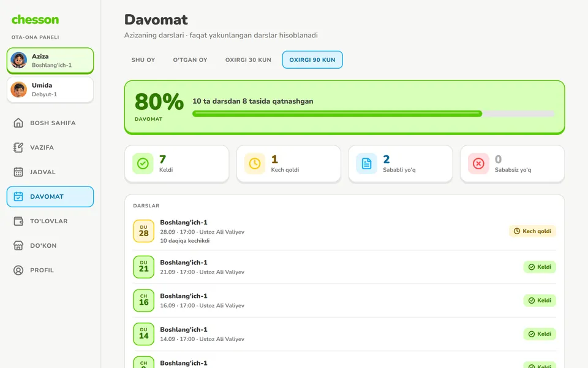Click the Keldi status badge for 14.09
Screen dimensions: 588x368
pyautogui.click(x=540, y=334)
